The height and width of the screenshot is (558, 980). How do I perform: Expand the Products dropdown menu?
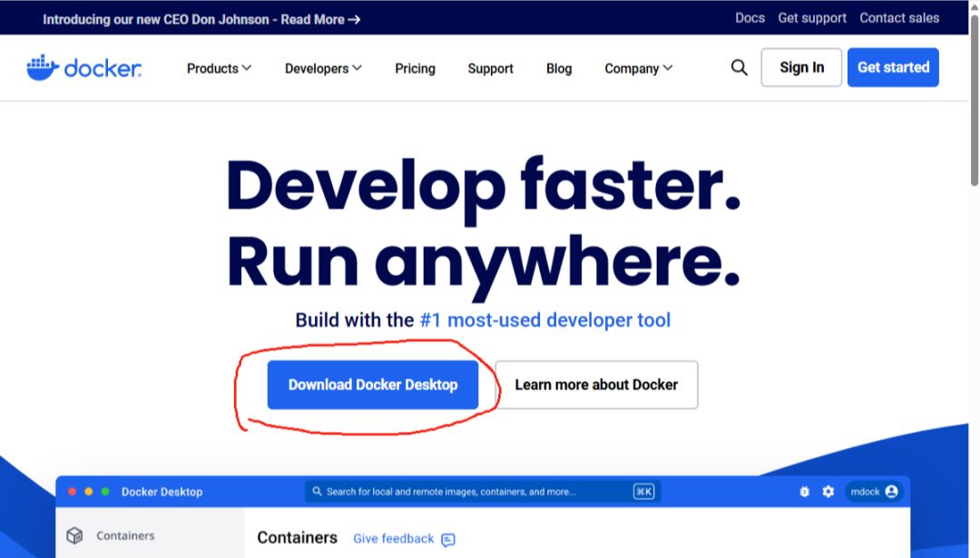(219, 68)
